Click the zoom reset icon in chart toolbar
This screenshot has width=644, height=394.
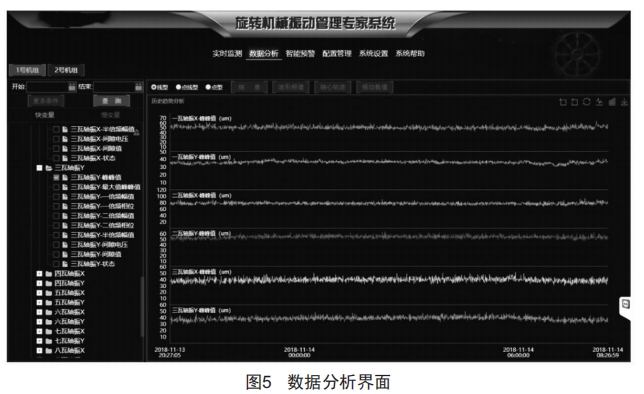(x=575, y=102)
